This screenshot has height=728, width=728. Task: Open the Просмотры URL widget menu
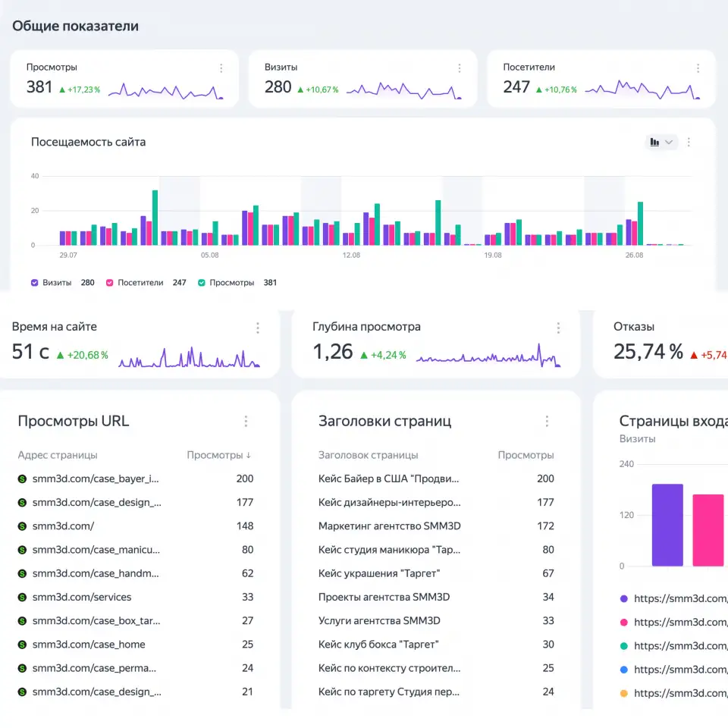tap(246, 421)
